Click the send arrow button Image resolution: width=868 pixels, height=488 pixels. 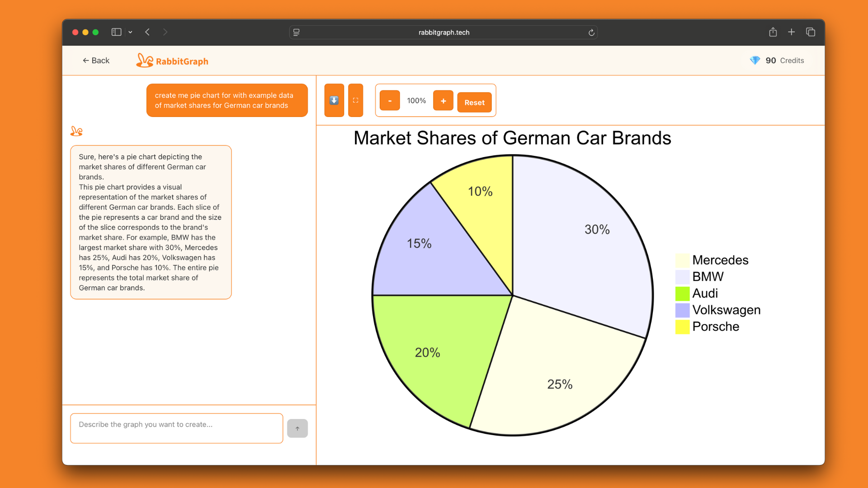click(297, 428)
